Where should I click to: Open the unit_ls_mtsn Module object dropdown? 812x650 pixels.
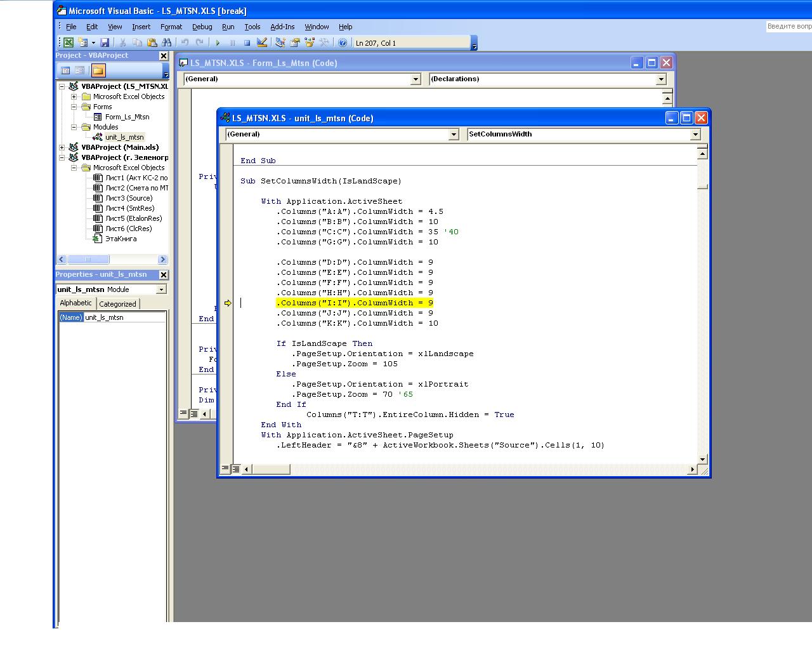coord(161,289)
